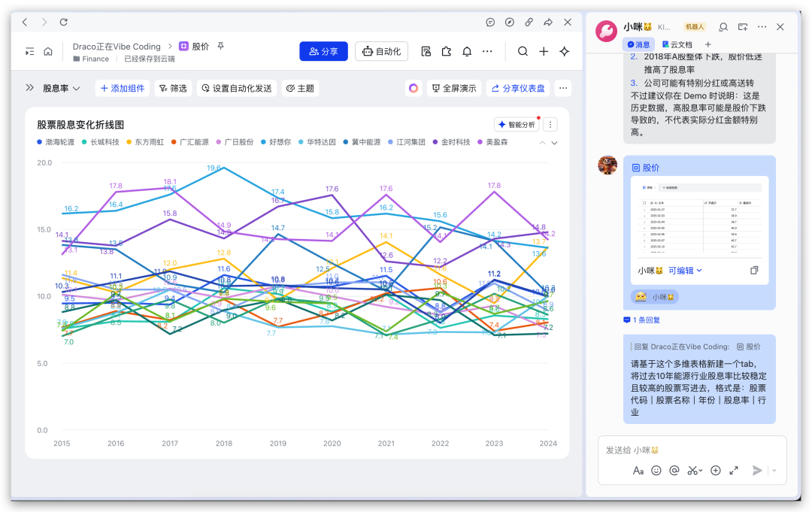Open the 可编辑 permission dropdown
This screenshot has width=812, height=512.
click(685, 271)
